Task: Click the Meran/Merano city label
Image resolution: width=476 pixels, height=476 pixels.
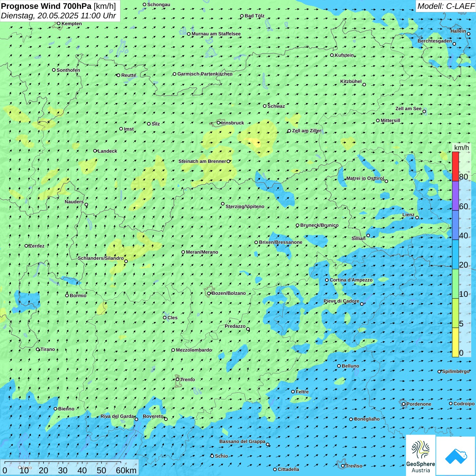Action: pos(202,252)
